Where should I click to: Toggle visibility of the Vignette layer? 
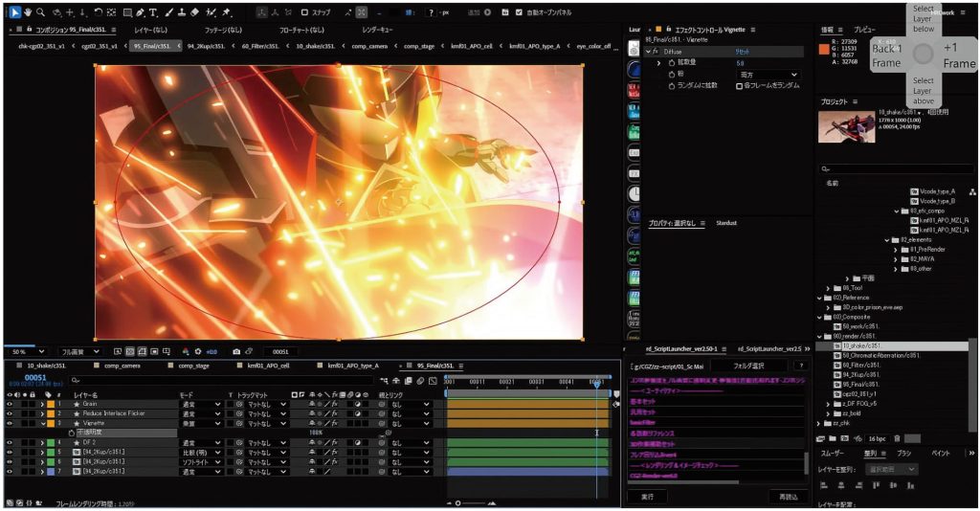coord(10,423)
